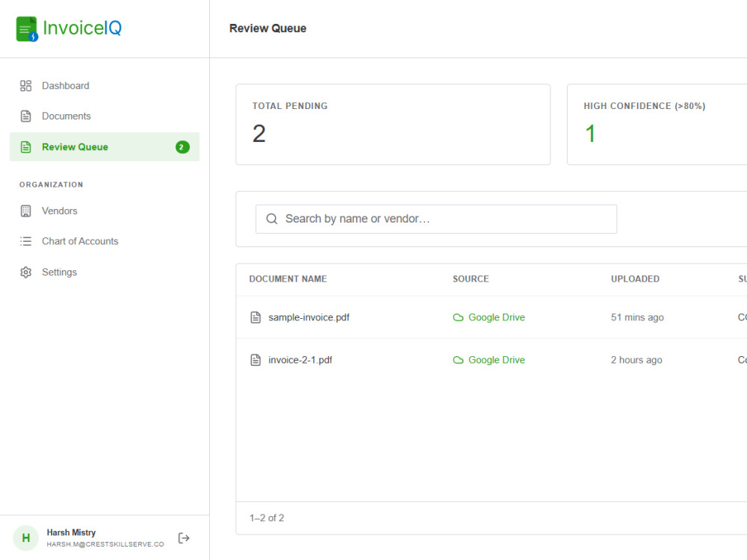The height and width of the screenshot is (560, 747).
Task: Click Google Drive source for invoice-2-1.pdf
Action: 497,360
